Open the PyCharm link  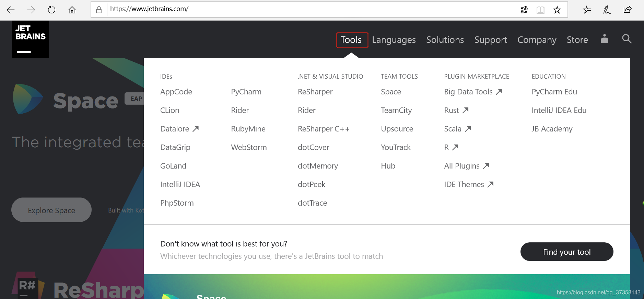[246, 92]
